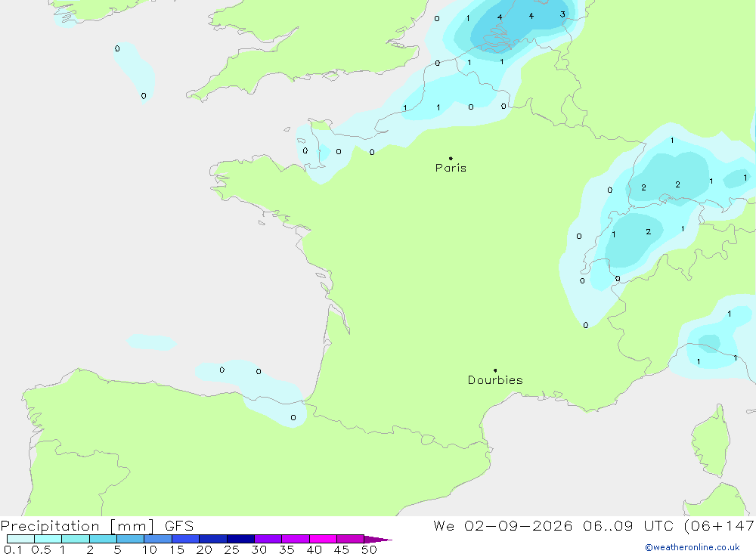Click the Dourbies location dot marker
The image size is (756, 554).
(x=495, y=370)
